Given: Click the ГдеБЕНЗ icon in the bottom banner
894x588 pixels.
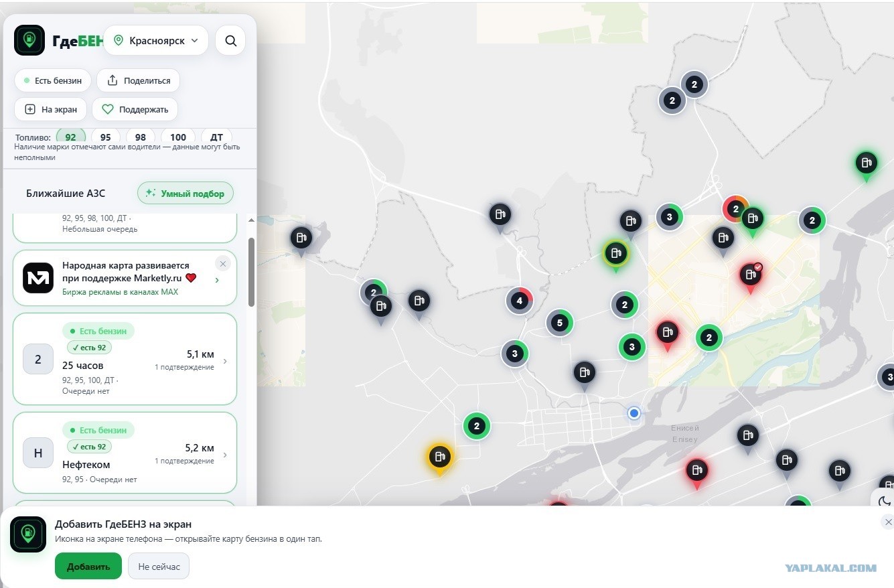Looking at the screenshot, I should coord(28,534).
